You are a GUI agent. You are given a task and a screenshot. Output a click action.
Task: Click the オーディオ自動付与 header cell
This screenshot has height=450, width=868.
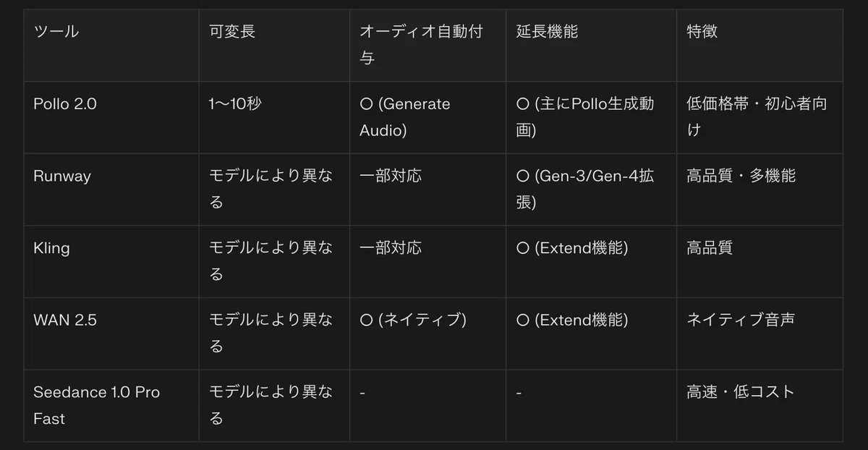tap(421, 45)
